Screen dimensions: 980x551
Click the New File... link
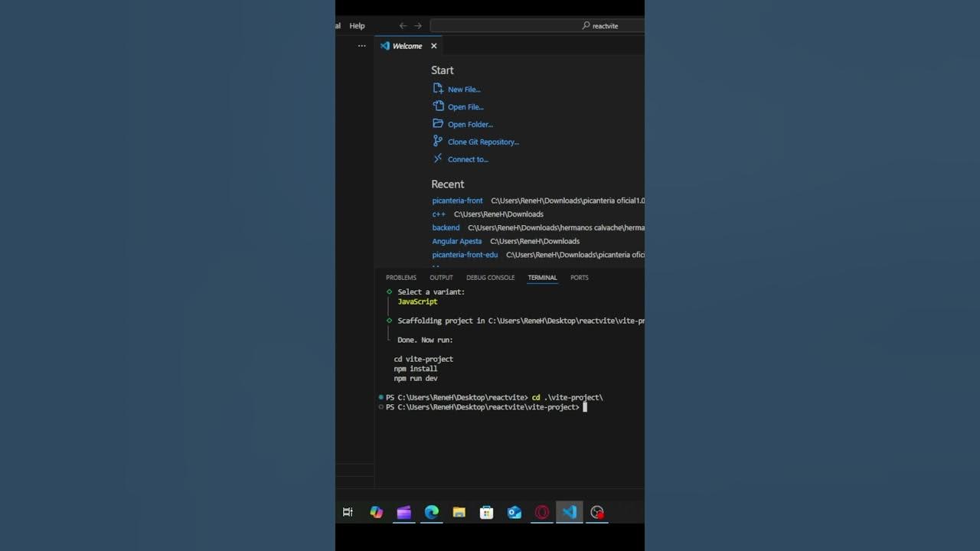(464, 90)
